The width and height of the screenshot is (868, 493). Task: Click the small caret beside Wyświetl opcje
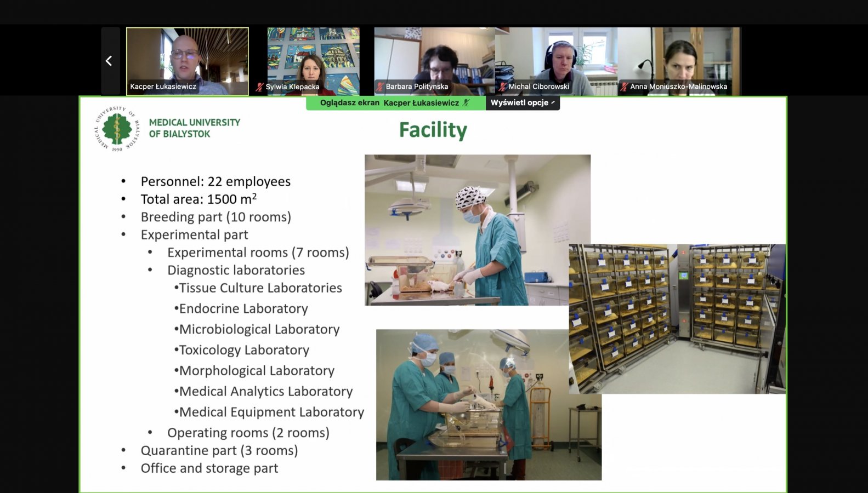pos(553,102)
